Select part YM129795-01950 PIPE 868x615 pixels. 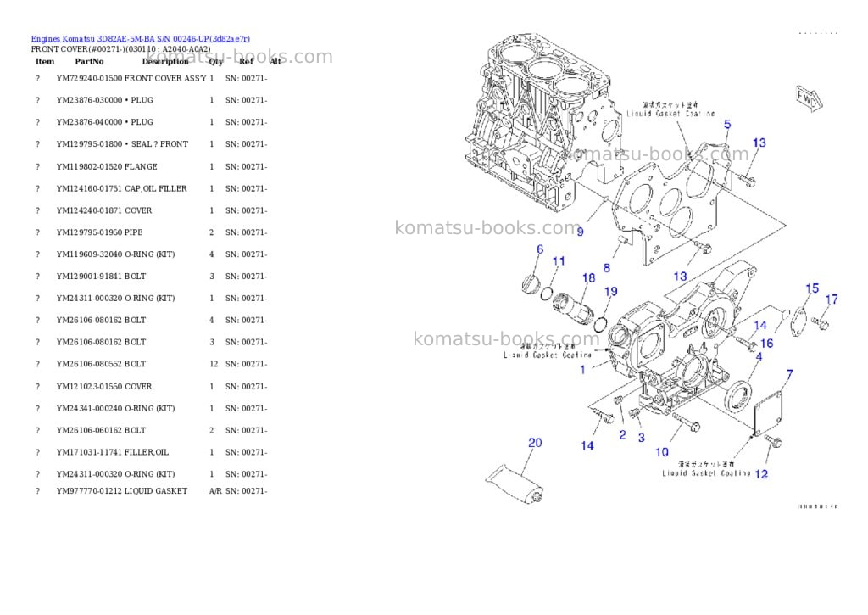(100, 232)
